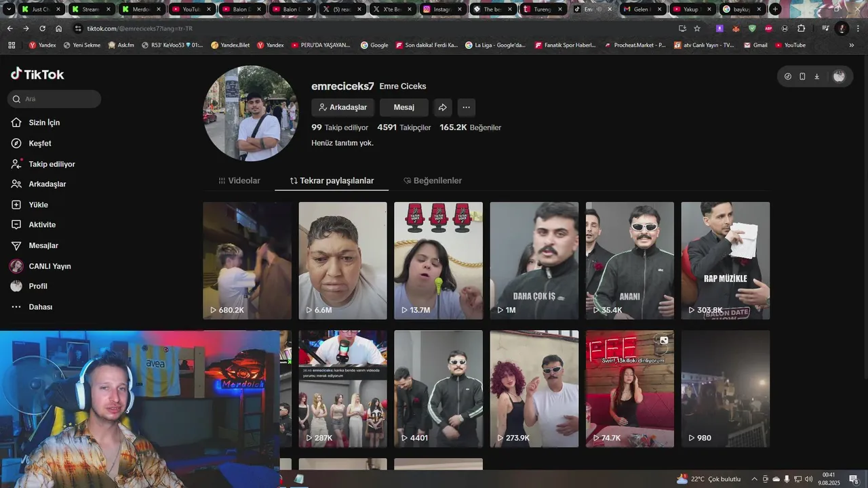Screen dimensions: 868x488
Task: Open the Chrome three-dot menu
Action: (x=858, y=28)
